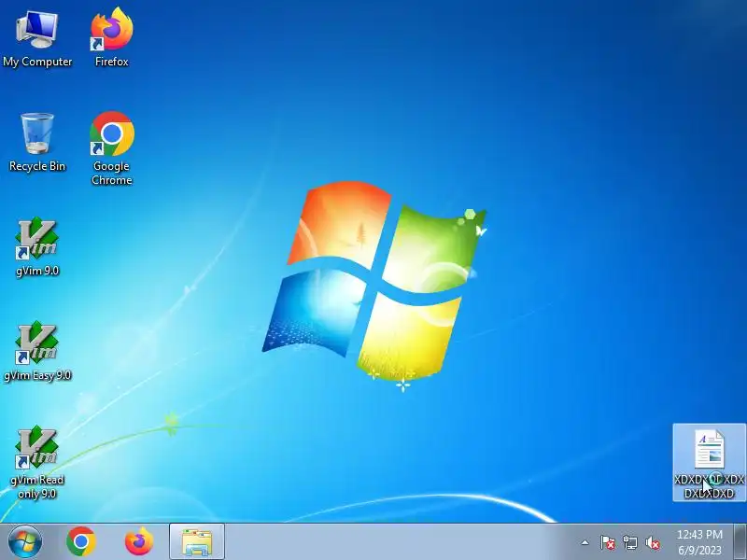
Task: Select the Recycle Bin icon
Action: (x=37, y=142)
